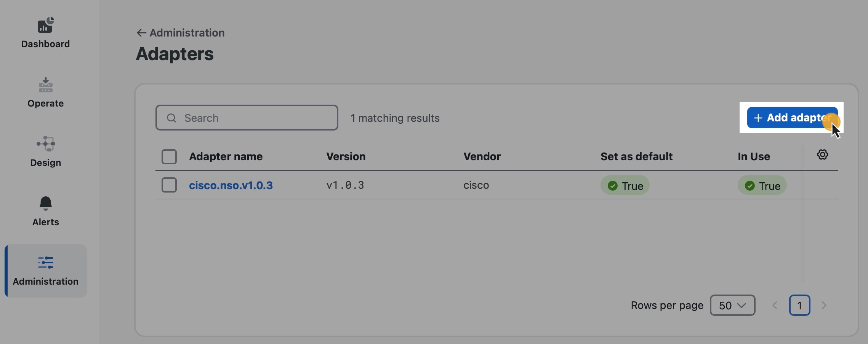Go to next page chevron

point(824,305)
